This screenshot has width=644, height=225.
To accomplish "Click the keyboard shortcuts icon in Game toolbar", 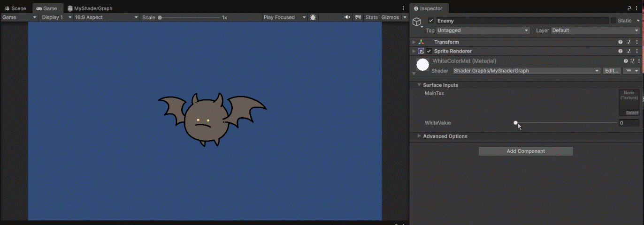I will [x=358, y=17].
